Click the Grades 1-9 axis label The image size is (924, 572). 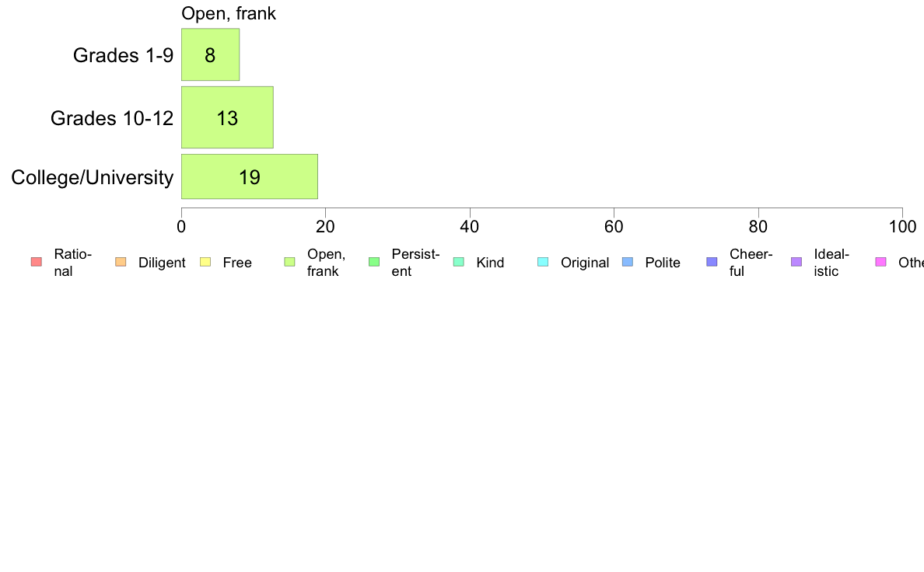coord(123,55)
